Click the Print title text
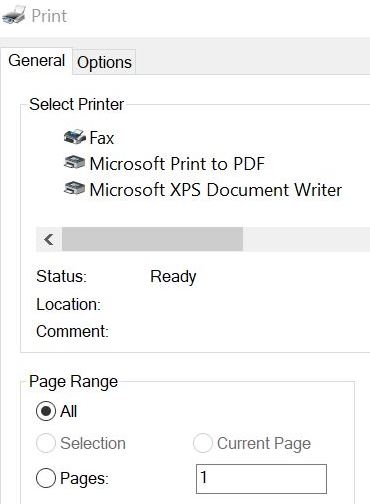The image size is (370, 504). coord(49,16)
